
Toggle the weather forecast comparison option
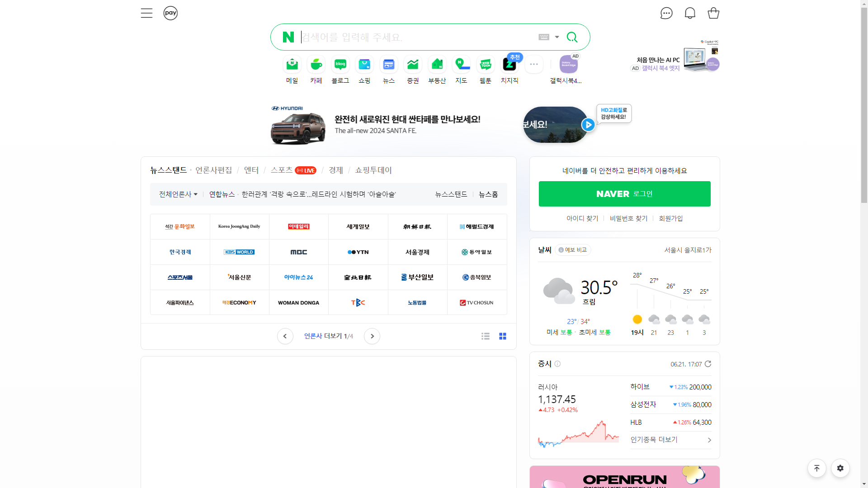(x=573, y=250)
